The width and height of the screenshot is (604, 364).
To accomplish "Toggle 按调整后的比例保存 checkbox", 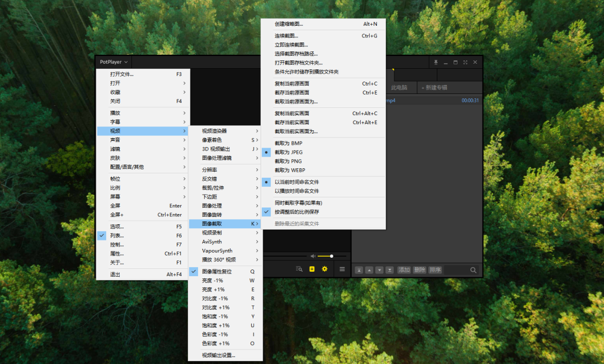I will pos(296,212).
